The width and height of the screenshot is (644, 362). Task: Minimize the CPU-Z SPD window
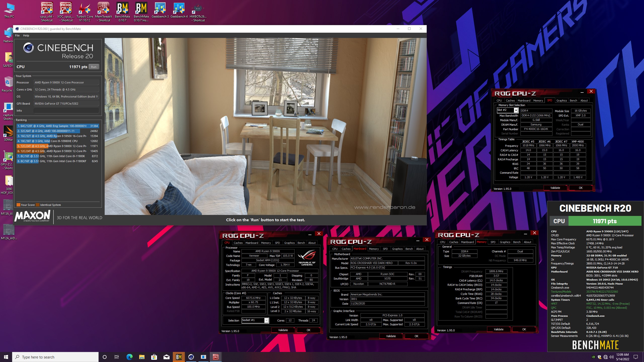pyautogui.click(x=582, y=92)
